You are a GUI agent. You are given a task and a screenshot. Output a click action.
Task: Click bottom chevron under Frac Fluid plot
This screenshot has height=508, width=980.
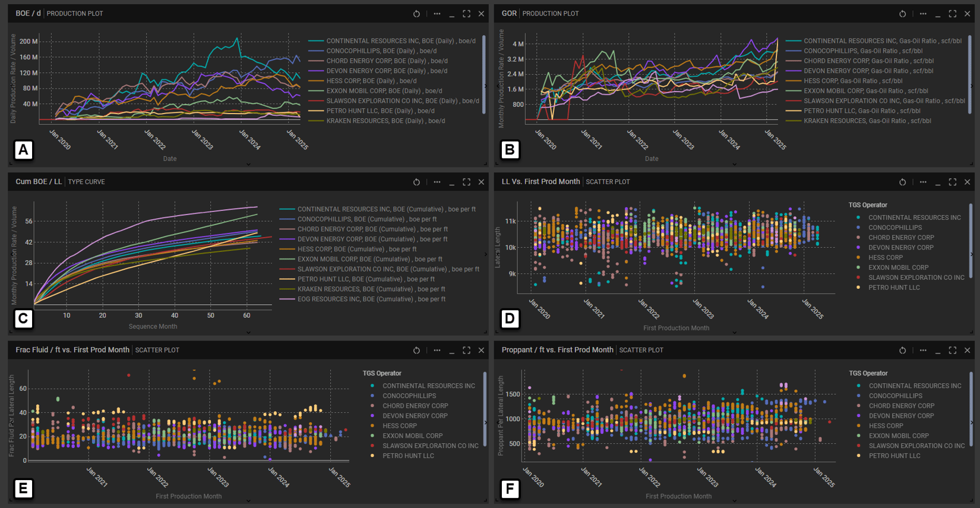pyautogui.click(x=248, y=501)
